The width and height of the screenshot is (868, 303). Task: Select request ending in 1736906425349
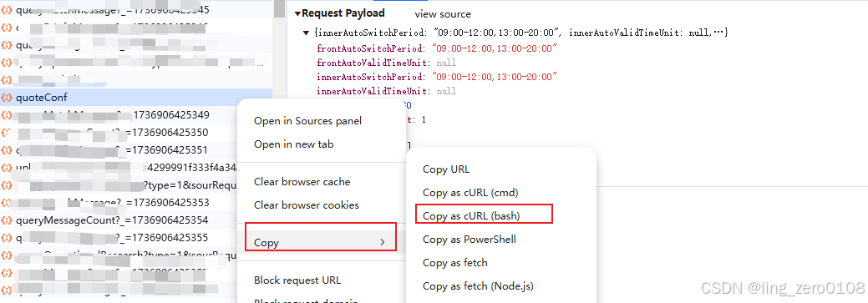click(137, 115)
